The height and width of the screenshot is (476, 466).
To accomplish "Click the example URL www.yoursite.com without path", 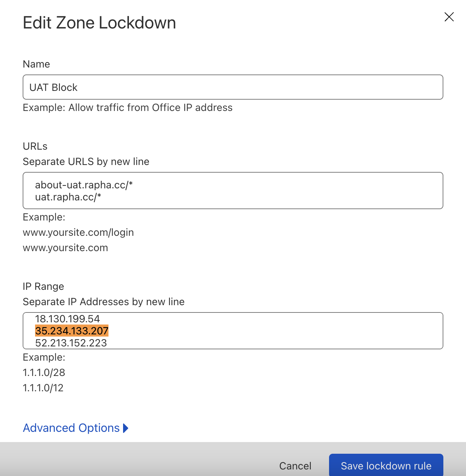I will click(65, 248).
